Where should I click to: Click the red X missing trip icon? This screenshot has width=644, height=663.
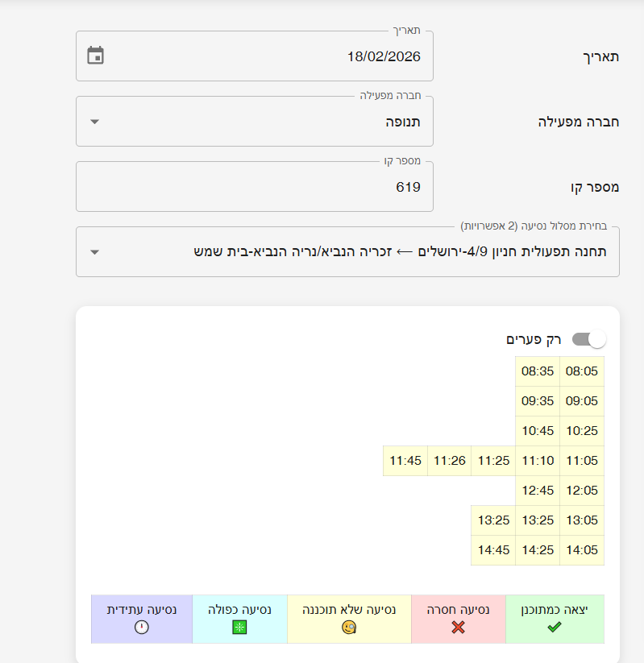(458, 627)
